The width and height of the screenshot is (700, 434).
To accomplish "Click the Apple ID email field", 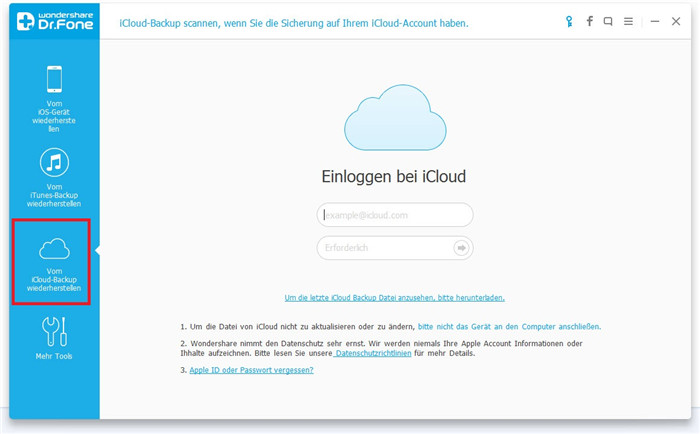I will click(395, 215).
